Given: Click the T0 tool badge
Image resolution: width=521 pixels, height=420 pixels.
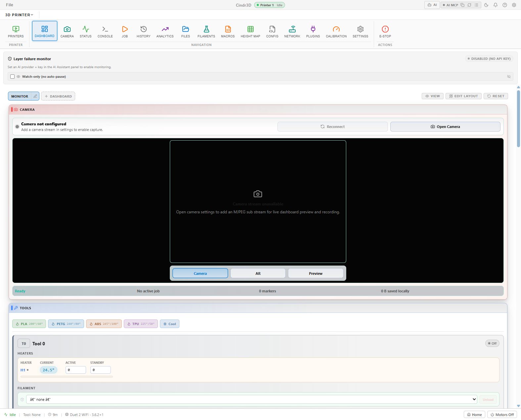Looking at the screenshot, I should tap(24, 344).
